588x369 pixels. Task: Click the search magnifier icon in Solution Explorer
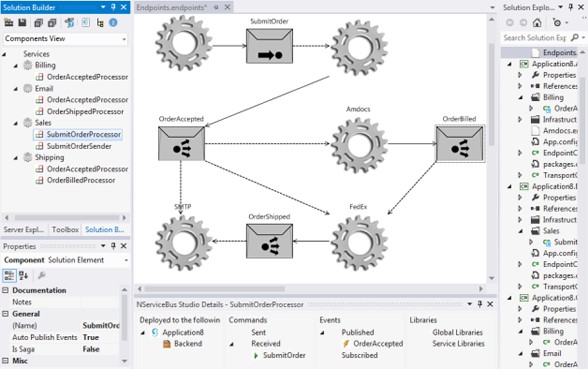pos(575,38)
